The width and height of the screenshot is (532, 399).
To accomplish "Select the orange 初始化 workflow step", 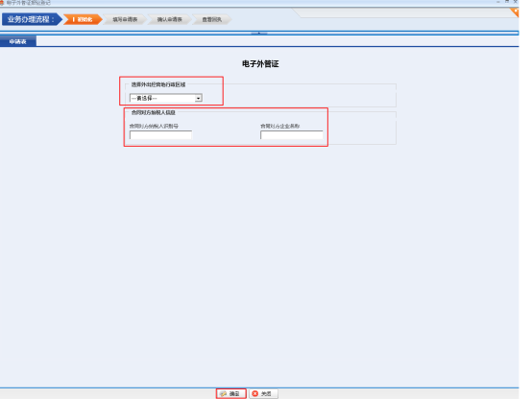I will 83,19.
